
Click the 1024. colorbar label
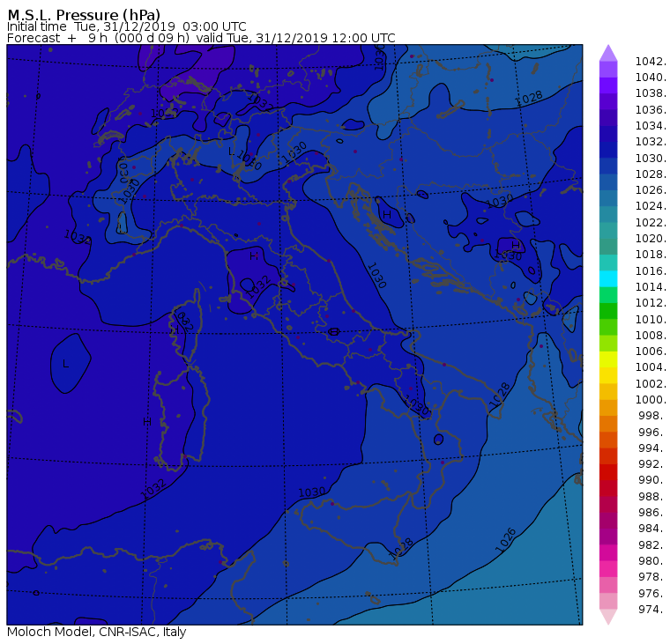click(x=651, y=206)
